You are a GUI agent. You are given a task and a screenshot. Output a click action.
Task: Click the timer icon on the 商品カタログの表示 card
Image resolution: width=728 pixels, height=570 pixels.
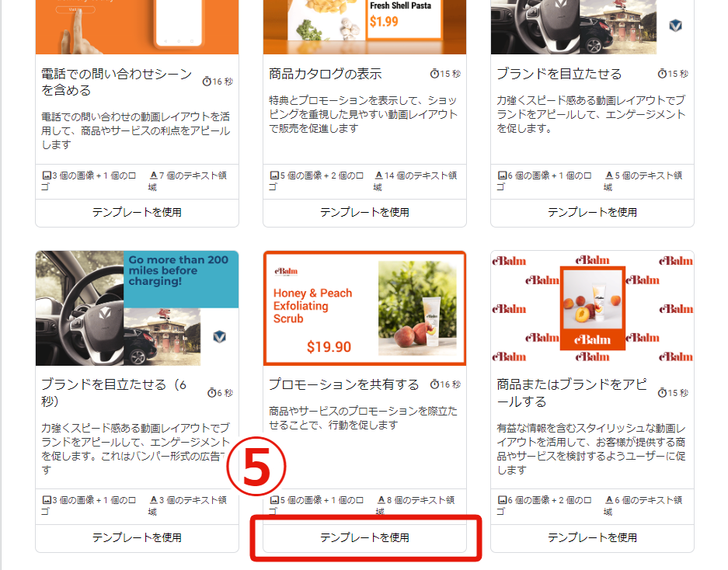(434, 74)
